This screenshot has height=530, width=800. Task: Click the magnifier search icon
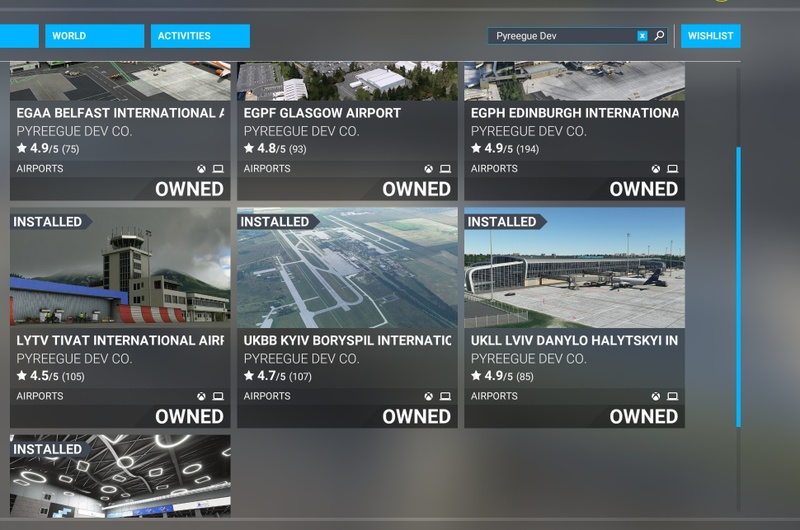tap(659, 36)
